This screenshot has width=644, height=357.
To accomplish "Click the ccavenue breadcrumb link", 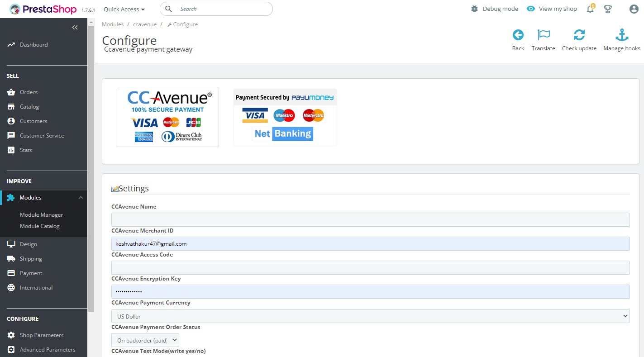I will [145, 24].
